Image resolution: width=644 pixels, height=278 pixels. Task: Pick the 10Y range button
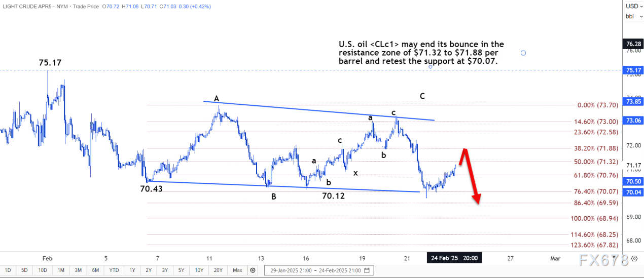click(199, 270)
